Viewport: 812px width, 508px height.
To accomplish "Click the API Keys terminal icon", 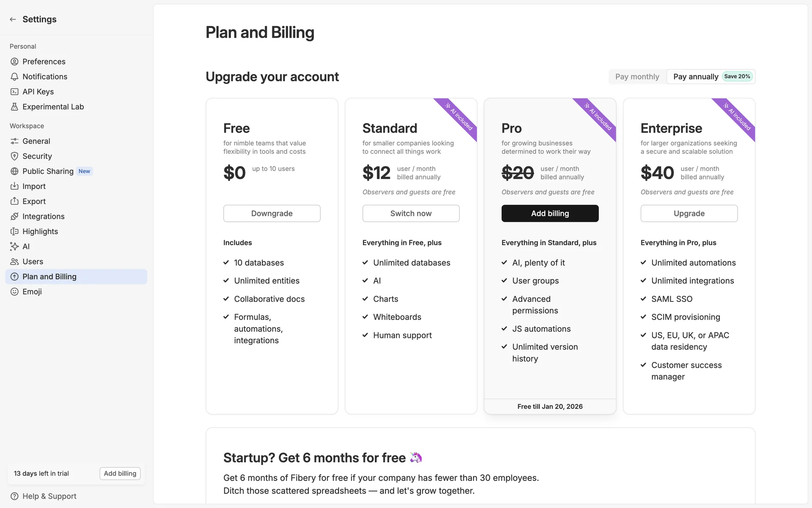I will coord(14,92).
